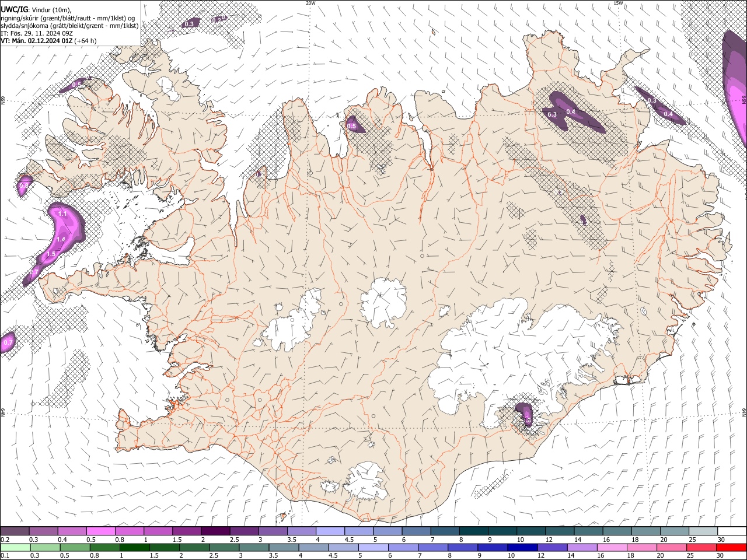Viewport: 747px width, 560px height.
Task: Click the white 30+ swatch on the upper scale
Action: tap(732, 531)
